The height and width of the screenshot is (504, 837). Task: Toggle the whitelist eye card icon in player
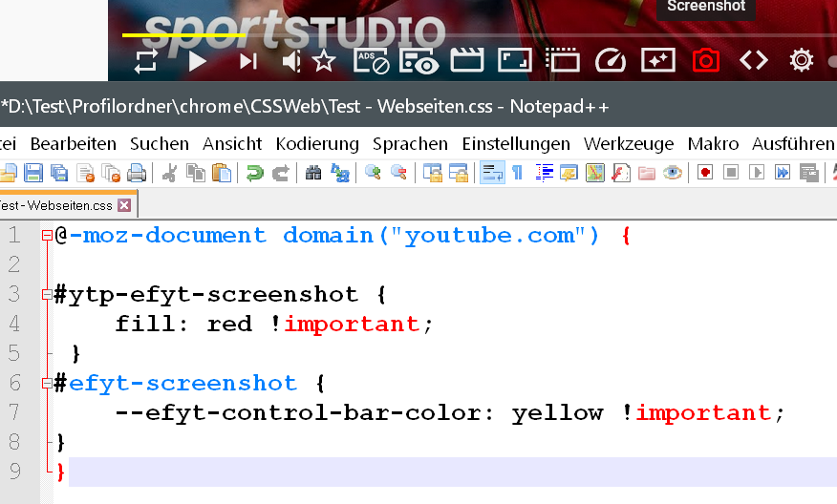(419, 62)
